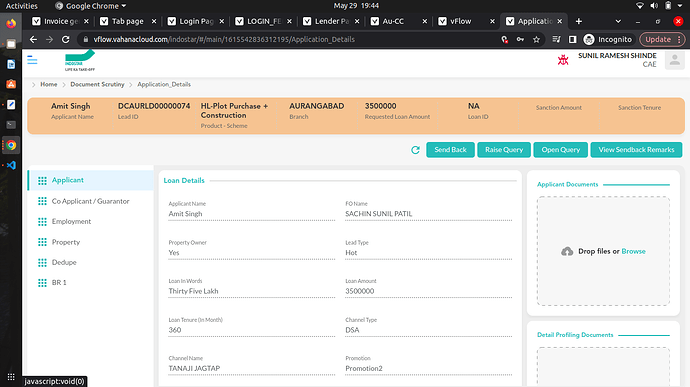Click the browser forward arrow

pos(49,40)
